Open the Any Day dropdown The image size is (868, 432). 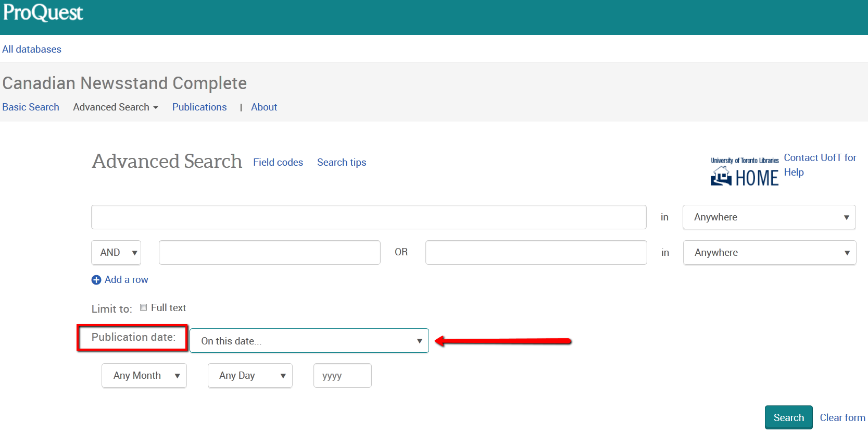(x=250, y=375)
